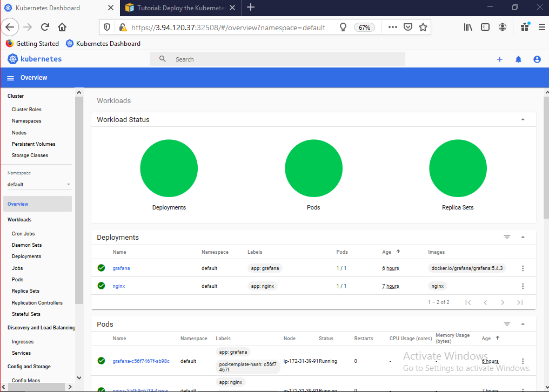This screenshot has height=392, width=549.
Task: Toggle the Overview hamburger side menu
Action: coord(10,78)
